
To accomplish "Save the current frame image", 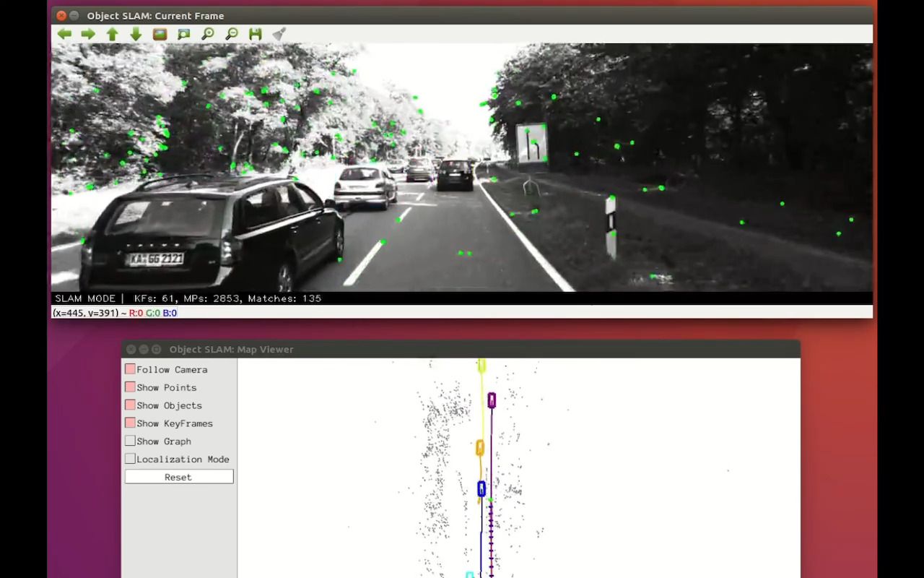I will (255, 34).
